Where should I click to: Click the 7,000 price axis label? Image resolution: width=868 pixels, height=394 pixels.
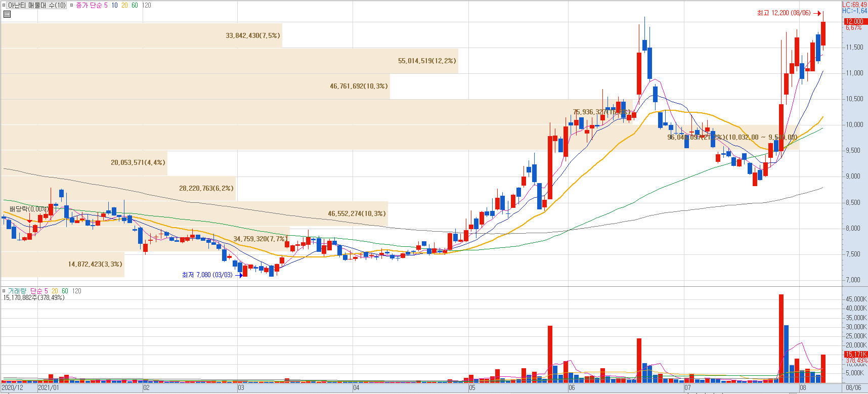(x=853, y=280)
